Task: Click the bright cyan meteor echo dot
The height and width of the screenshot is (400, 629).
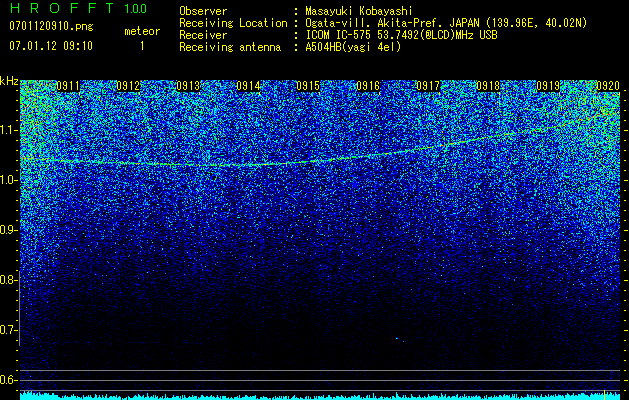Action: click(397, 339)
